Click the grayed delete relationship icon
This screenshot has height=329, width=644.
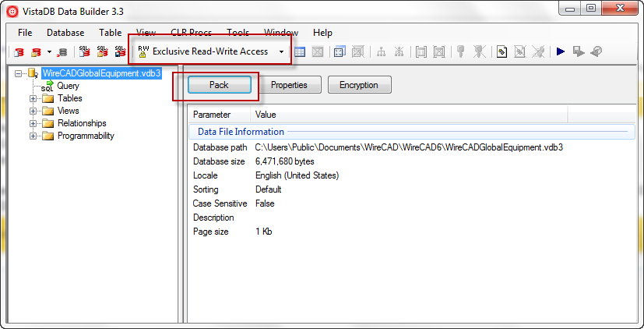pyautogui.click(x=399, y=51)
